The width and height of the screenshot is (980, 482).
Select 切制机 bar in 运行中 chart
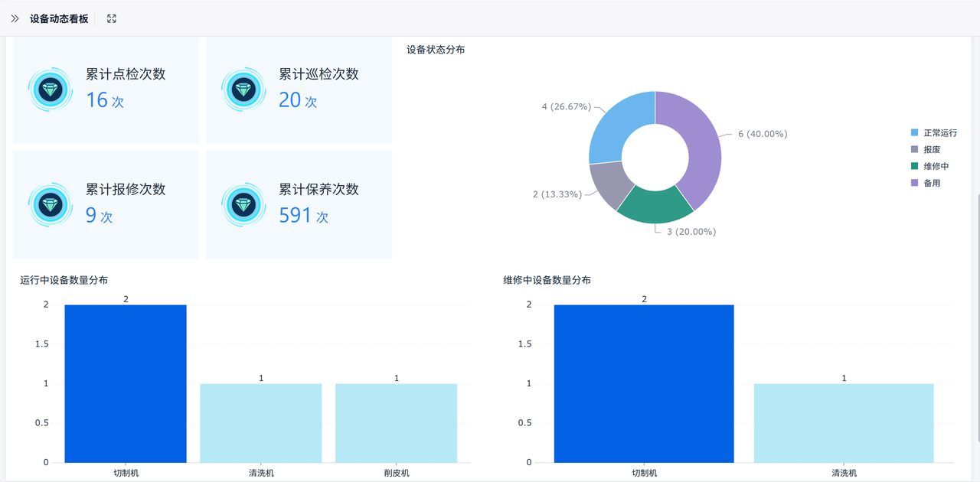[x=126, y=383]
